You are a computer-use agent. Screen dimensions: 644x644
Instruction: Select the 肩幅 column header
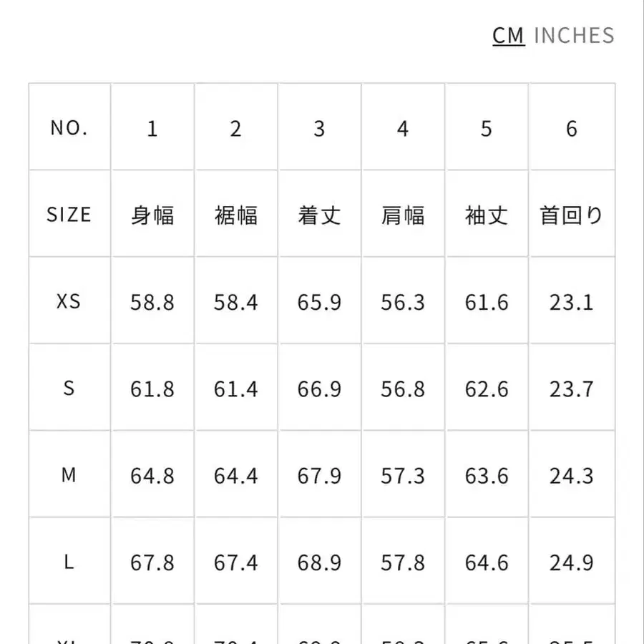(x=403, y=215)
